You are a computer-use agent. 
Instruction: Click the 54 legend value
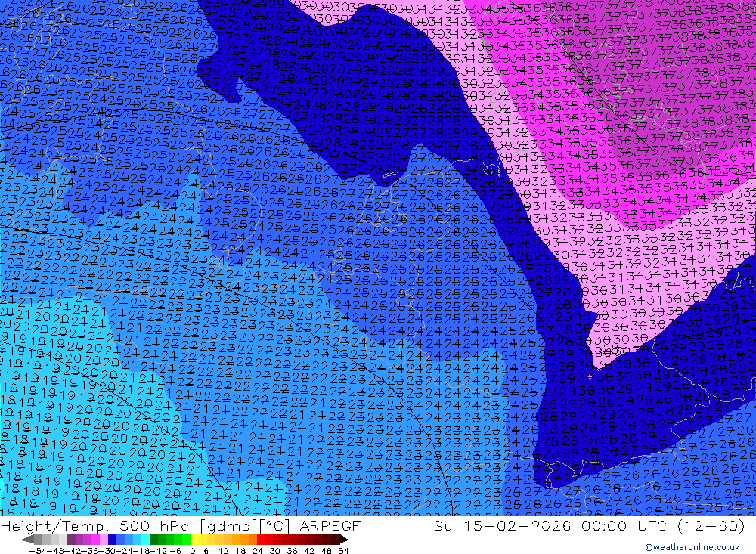click(x=343, y=551)
